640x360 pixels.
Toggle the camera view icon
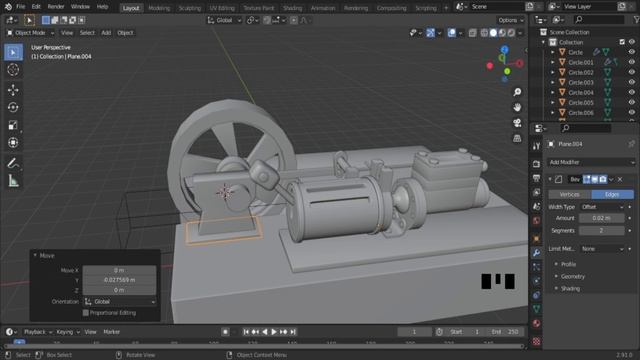(x=517, y=123)
